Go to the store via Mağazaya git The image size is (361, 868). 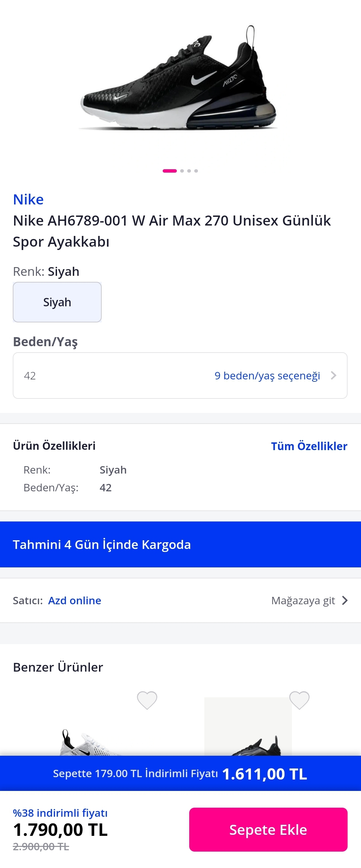click(x=303, y=601)
